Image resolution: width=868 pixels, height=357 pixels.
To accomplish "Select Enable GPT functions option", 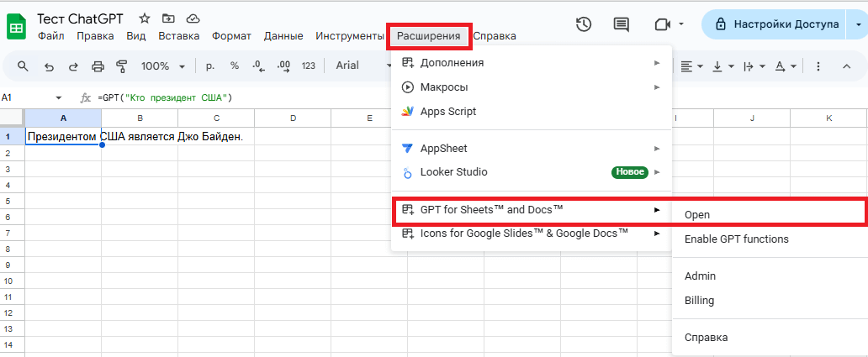I will (x=736, y=239).
